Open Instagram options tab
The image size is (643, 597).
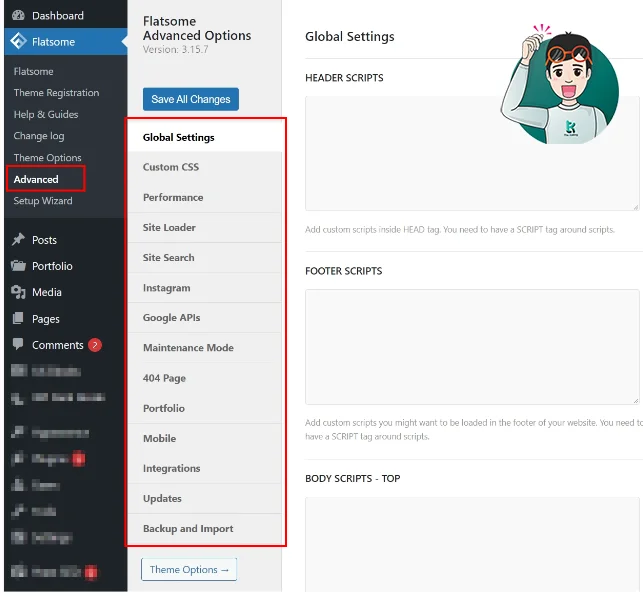click(x=205, y=288)
